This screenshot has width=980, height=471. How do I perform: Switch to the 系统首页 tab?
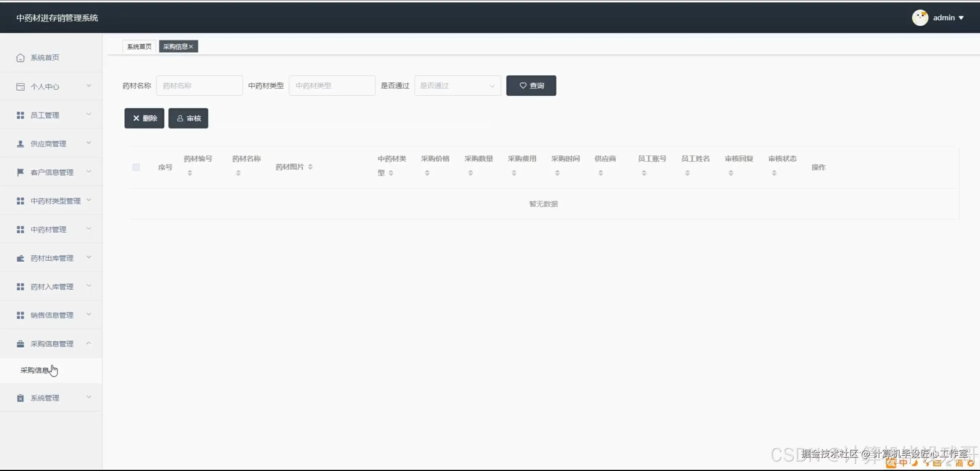139,47
